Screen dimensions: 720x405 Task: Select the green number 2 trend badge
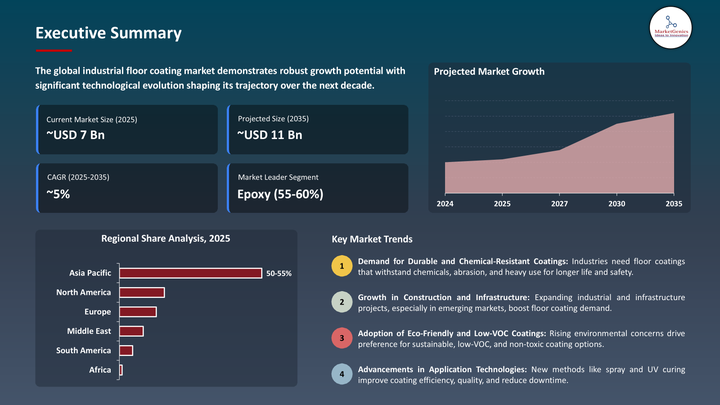pos(341,303)
